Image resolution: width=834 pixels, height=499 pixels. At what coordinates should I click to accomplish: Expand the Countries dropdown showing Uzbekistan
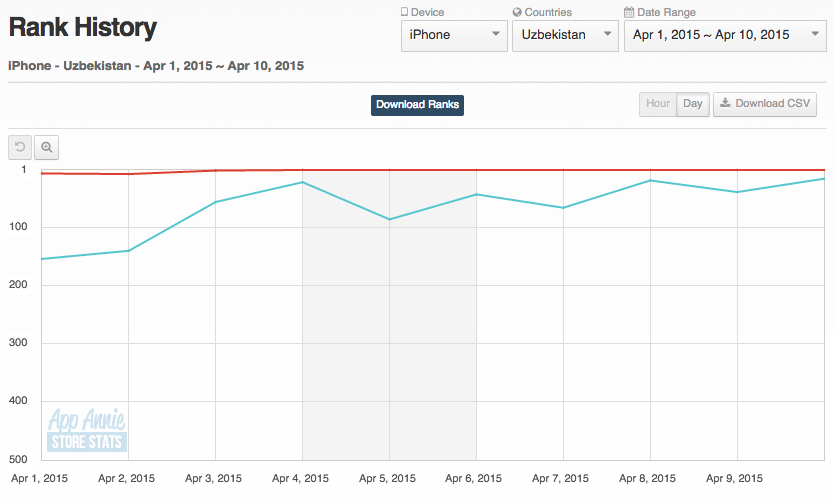coord(564,35)
